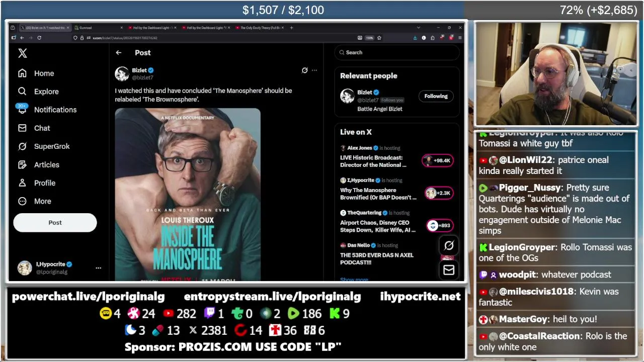The width and height of the screenshot is (644, 362).
Task: Click the Bizlet author name on post
Action: [x=139, y=70]
